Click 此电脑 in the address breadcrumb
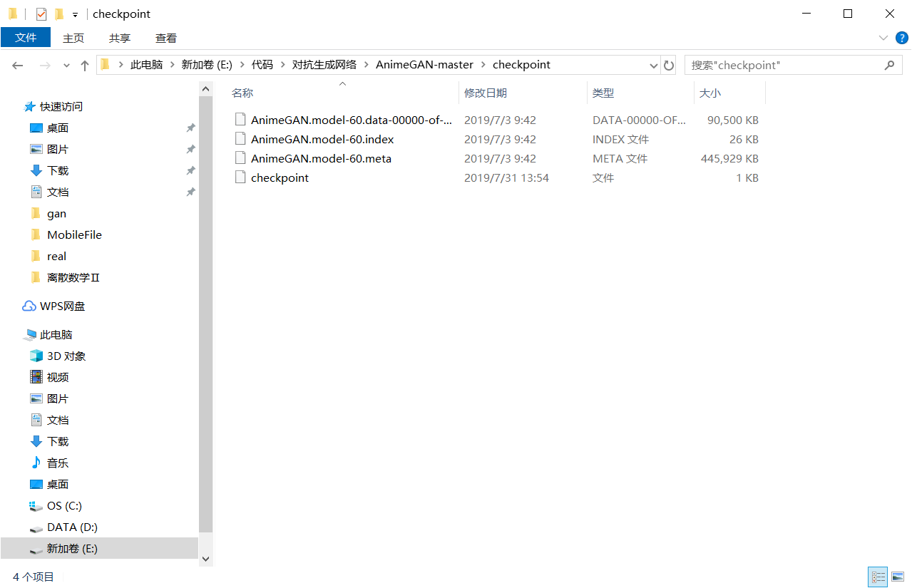 (x=146, y=65)
